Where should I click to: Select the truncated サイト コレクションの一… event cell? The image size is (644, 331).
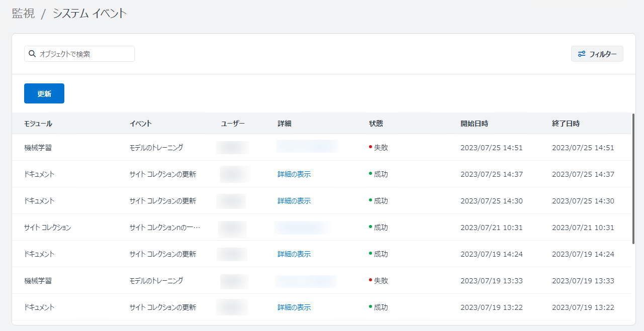point(164,227)
